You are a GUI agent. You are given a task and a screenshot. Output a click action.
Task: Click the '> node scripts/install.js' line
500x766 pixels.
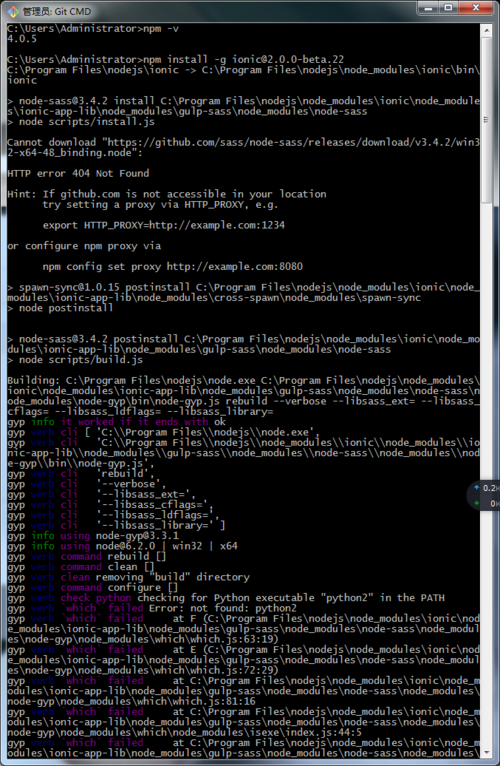tap(81, 122)
